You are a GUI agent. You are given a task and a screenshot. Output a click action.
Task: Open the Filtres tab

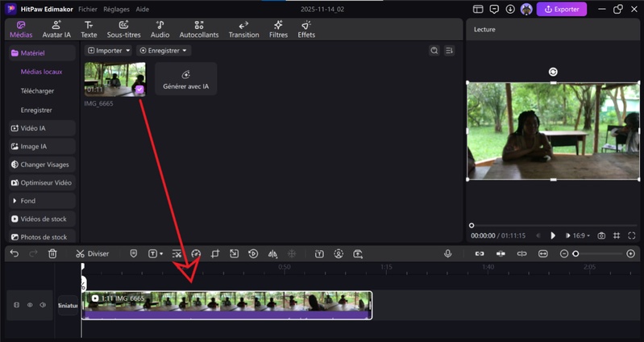tap(278, 30)
